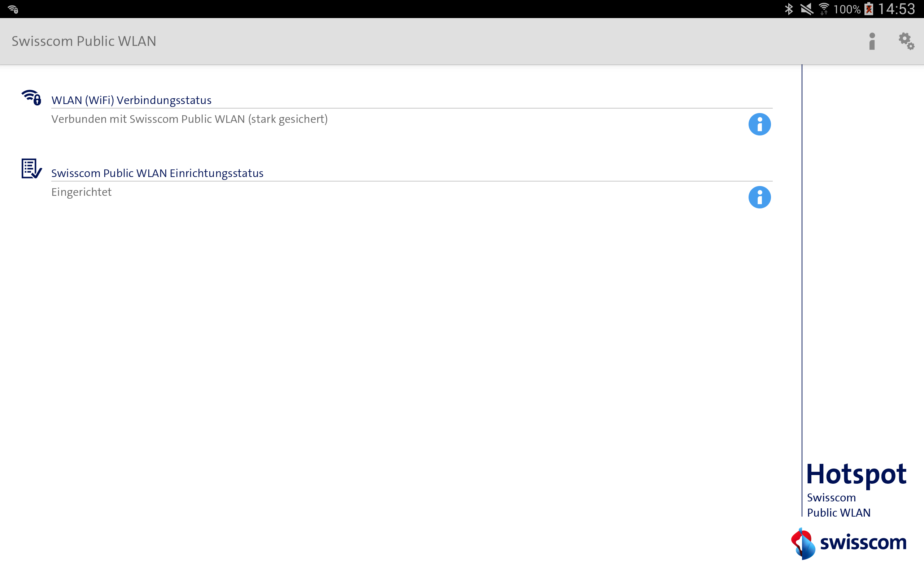Select 'Swisscom Public WLAN Einrichtungsstatus' heading
This screenshot has height=578, width=924.
[157, 173]
